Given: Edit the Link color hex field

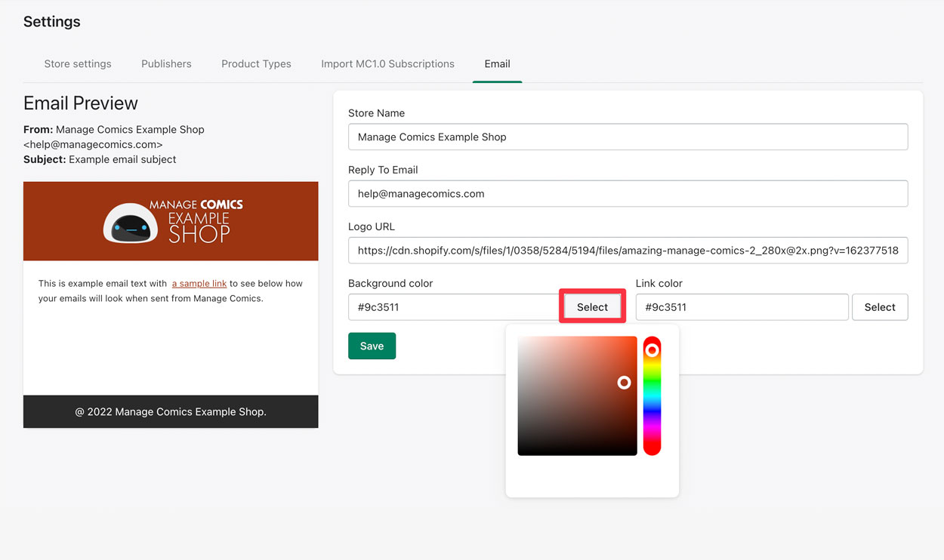Looking at the screenshot, I should pos(742,307).
